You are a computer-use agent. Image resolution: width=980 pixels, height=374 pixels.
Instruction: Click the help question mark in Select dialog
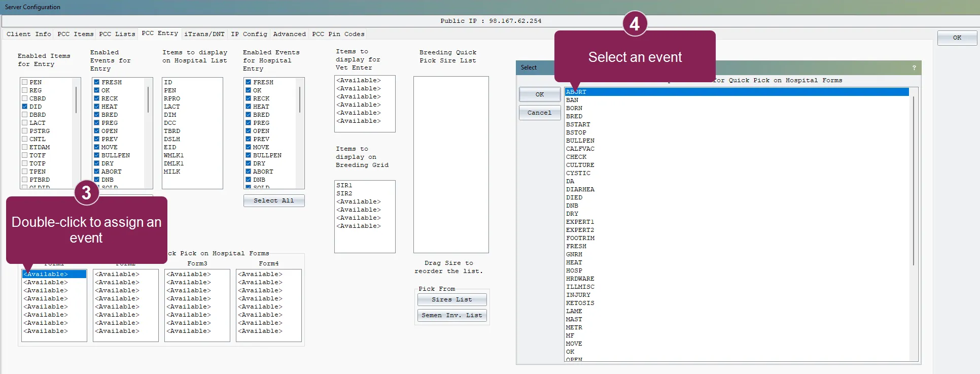914,67
